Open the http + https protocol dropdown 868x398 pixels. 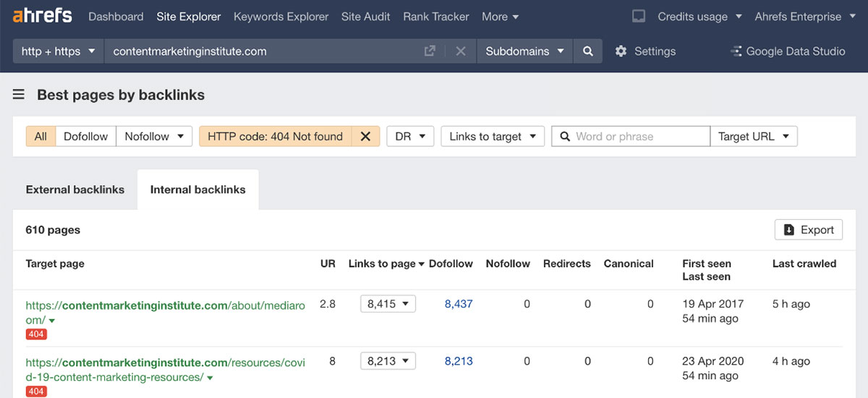coord(59,51)
